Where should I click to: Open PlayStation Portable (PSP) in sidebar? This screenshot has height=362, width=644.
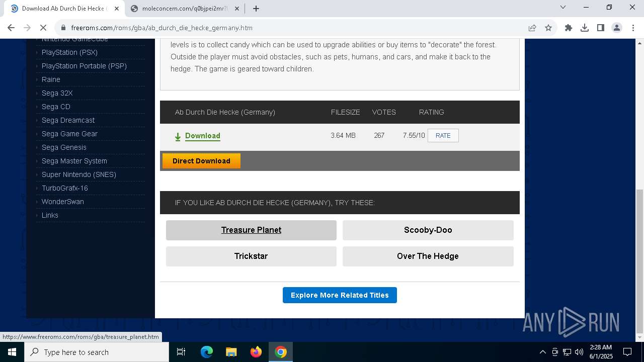click(x=84, y=66)
